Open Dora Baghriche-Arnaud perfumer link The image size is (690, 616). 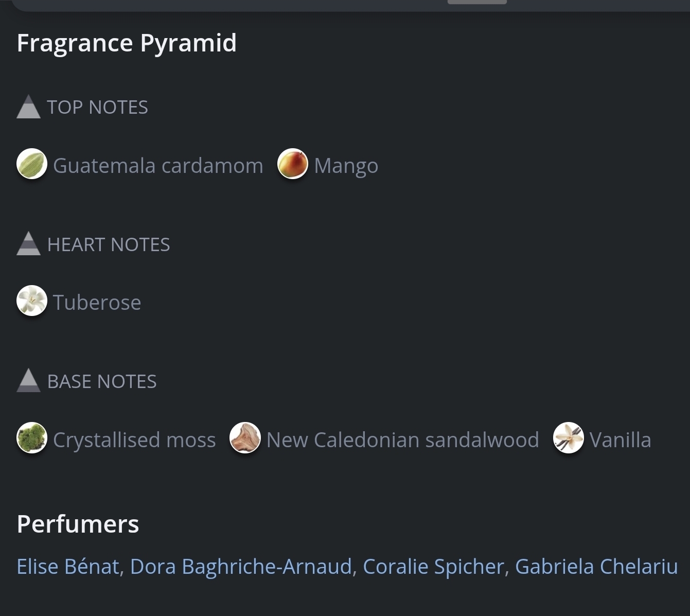tap(241, 567)
